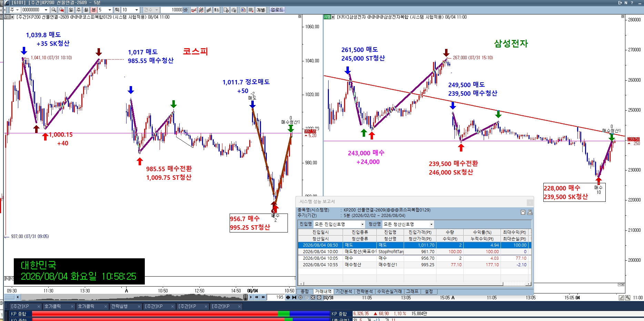Click the circled plus icon right of the 195 field
Viewport: 644px width, 321px height.
coord(300,297)
